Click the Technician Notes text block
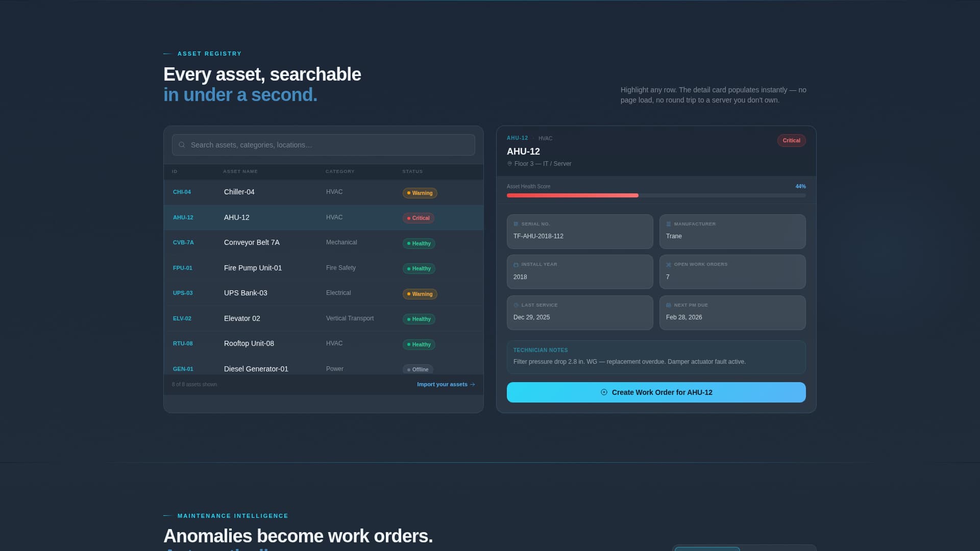Screen dimensions: 980x551 click(656, 357)
